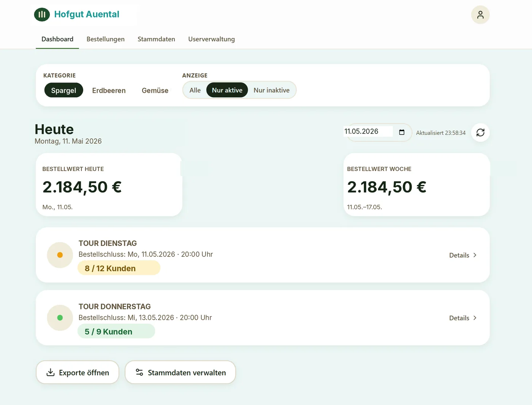Screen dimensions: 532x405
Task: Click the Stammdaten verwalten button
Action: [x=180, y=372]
